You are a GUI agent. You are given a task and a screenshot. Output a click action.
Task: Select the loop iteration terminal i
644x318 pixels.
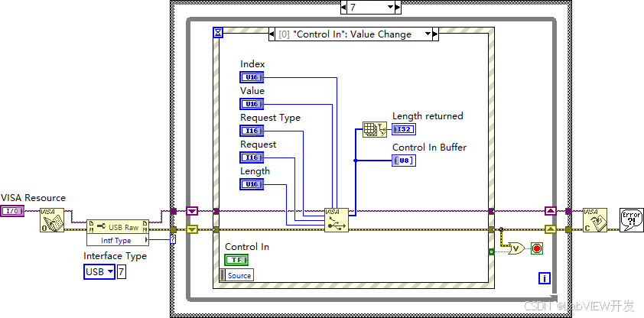coord(545,278)
